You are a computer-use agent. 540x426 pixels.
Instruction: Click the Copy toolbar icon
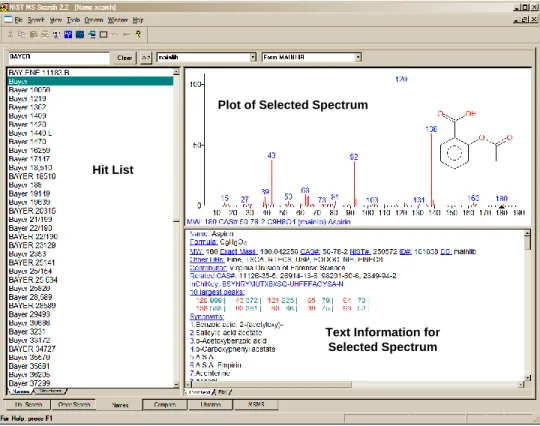[22, 34]
